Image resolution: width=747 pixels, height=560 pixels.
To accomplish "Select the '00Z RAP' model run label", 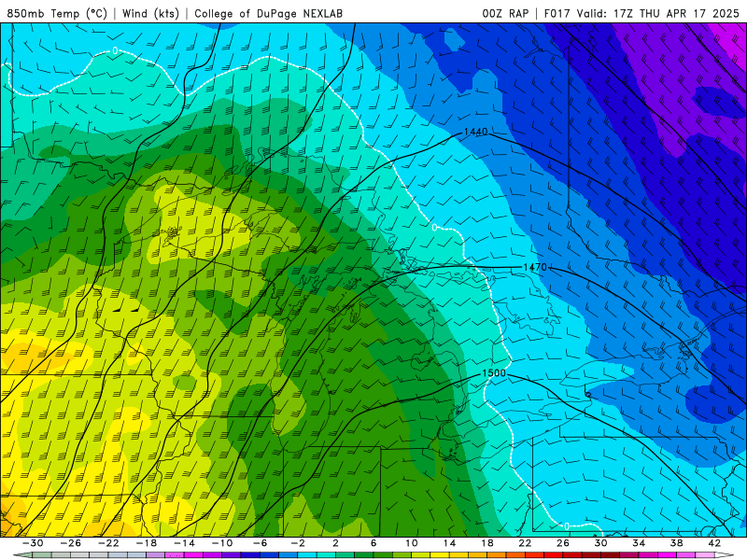I will point(505,13).
